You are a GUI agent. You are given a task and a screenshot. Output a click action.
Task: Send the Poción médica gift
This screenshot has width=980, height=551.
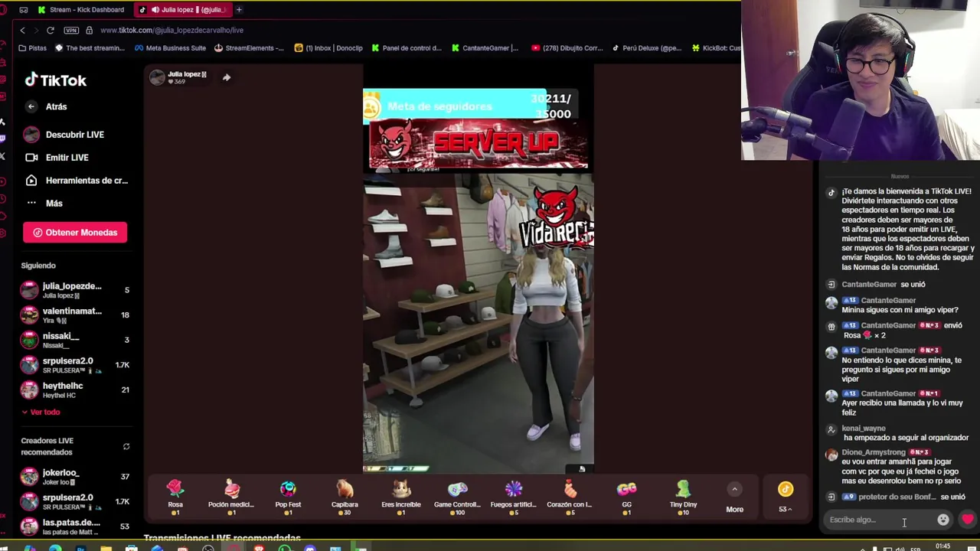tap(231, 496)
